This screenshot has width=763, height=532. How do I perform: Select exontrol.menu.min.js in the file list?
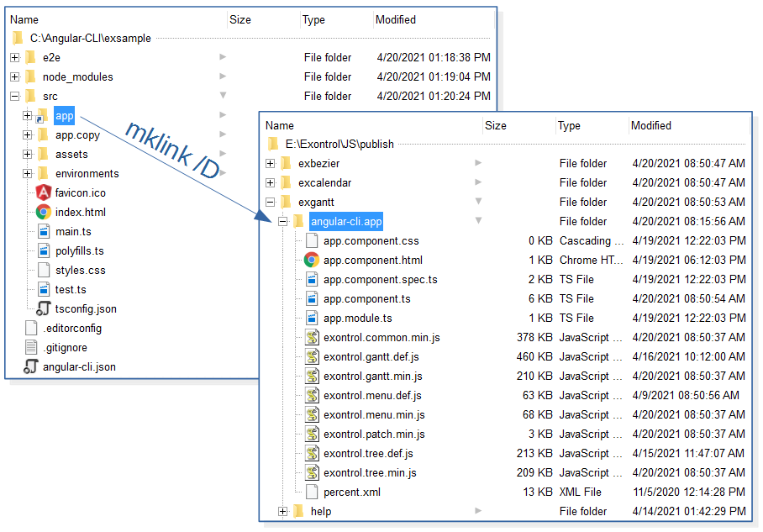coord(374,414)
